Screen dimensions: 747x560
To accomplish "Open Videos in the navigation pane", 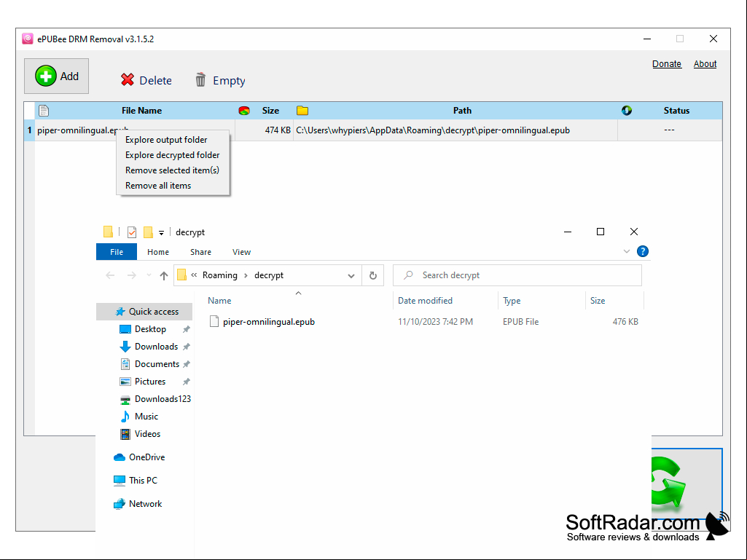I will pyautogui.click(x=147, y=434).
